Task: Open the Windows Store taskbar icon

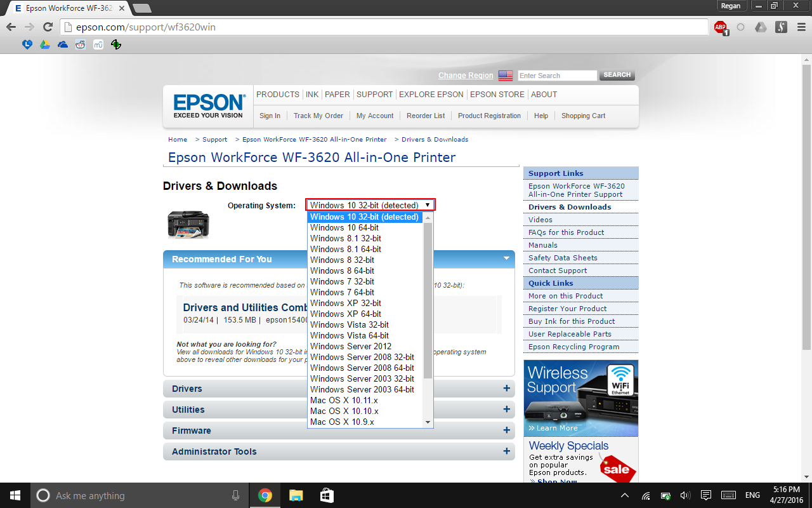Action: (x=326, y=495)
